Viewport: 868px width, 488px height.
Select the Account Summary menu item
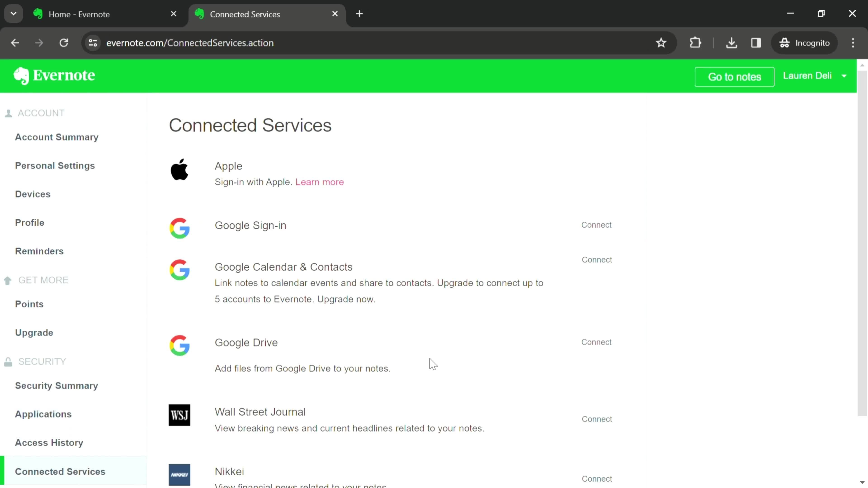click(x=57, y=137)
